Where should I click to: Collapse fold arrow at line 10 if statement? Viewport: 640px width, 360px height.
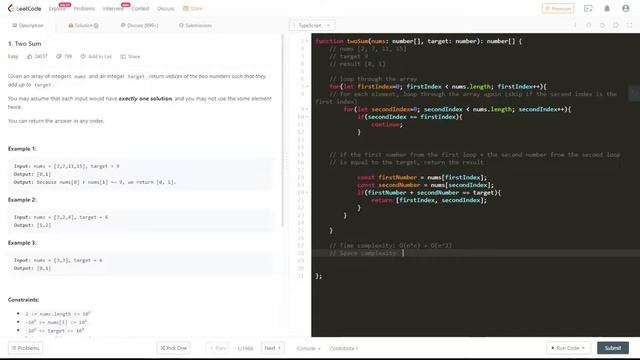(307, 117)
